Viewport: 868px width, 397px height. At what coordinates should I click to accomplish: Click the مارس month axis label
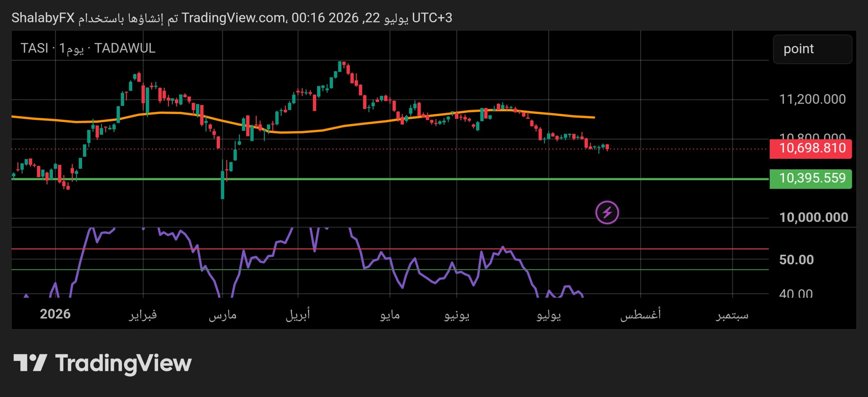click(222, 315)
